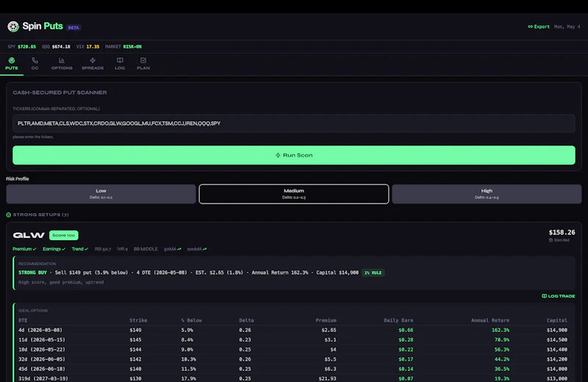Click the BETA badge next to Spin Puts

(73, 27)
